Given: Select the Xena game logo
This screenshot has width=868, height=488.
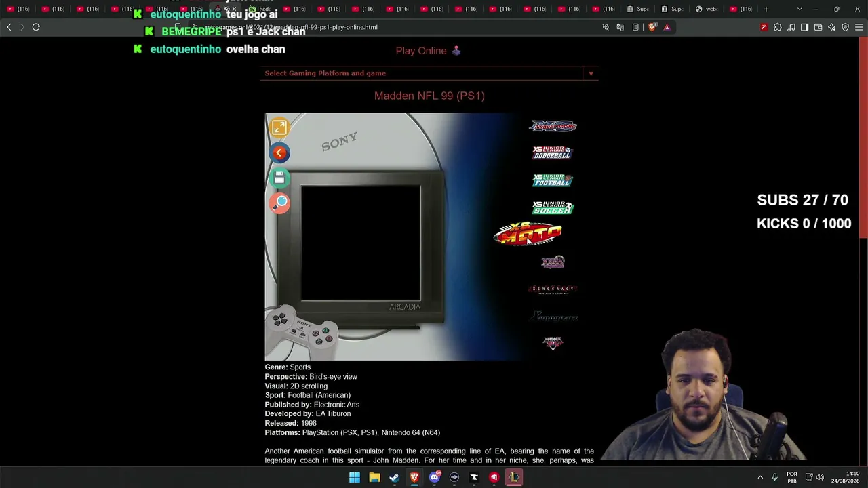Looking at the screenshot, I should (x=553, y=262).
